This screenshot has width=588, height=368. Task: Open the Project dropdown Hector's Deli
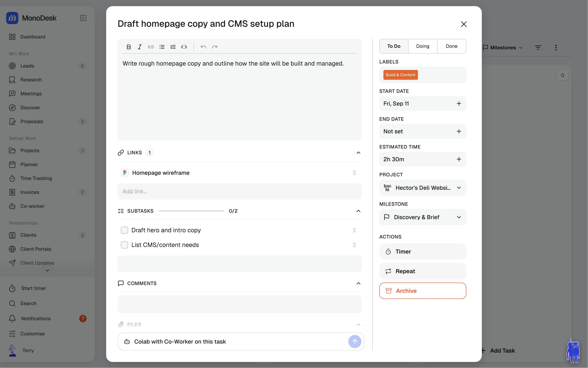click(x=423, y=188)
